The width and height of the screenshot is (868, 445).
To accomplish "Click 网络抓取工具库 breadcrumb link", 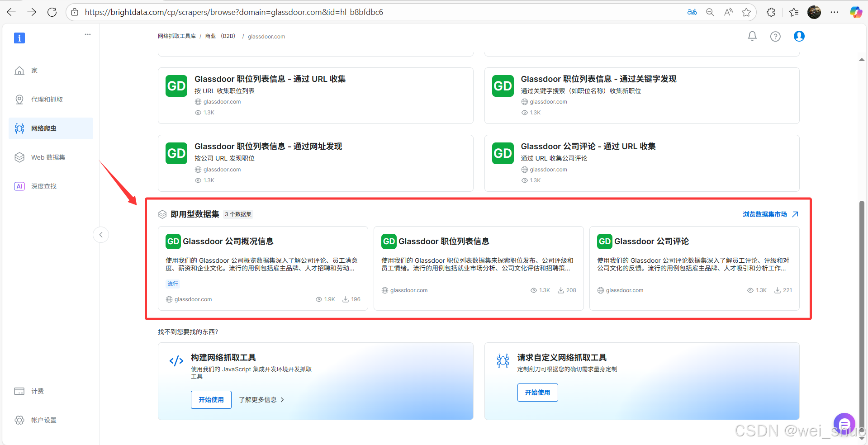I will pos(177,36).
